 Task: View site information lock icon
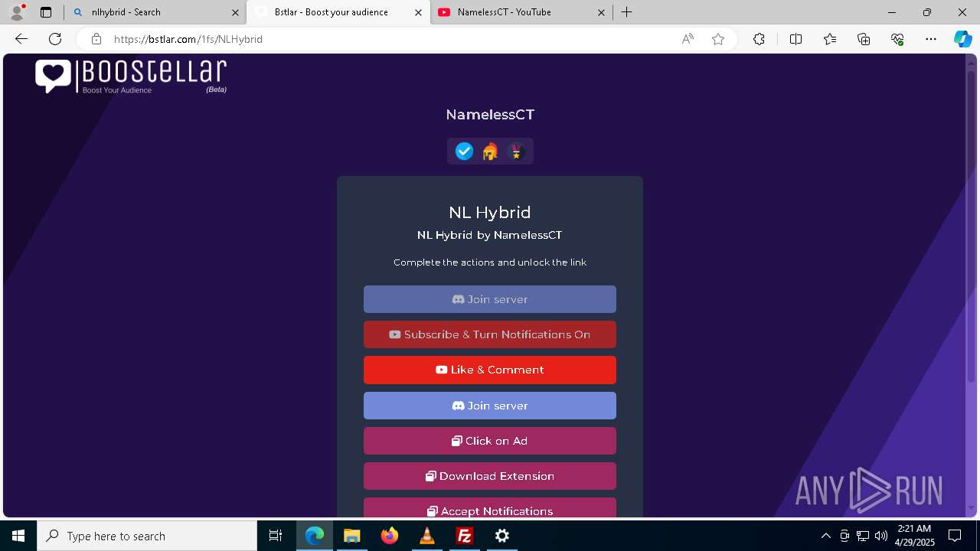click(x=96, y=39)
